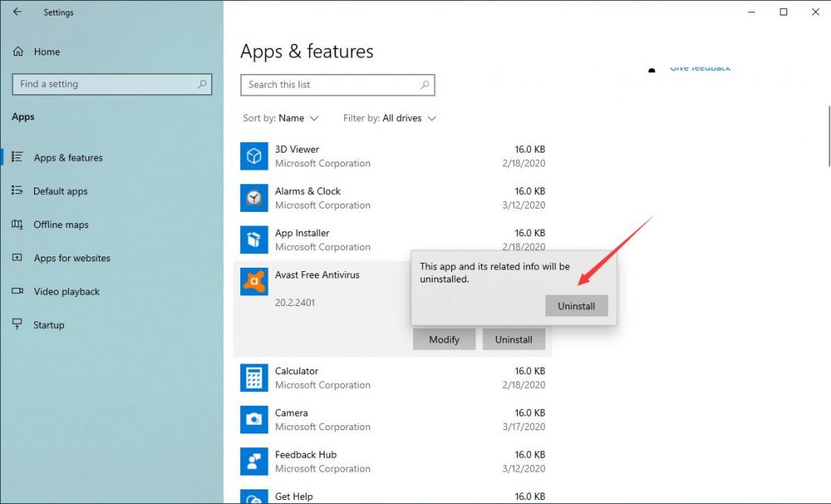Viewport: 831px width, 504px height.
Task: Click the Search this list magnifier icon
Action: [425, 84]
